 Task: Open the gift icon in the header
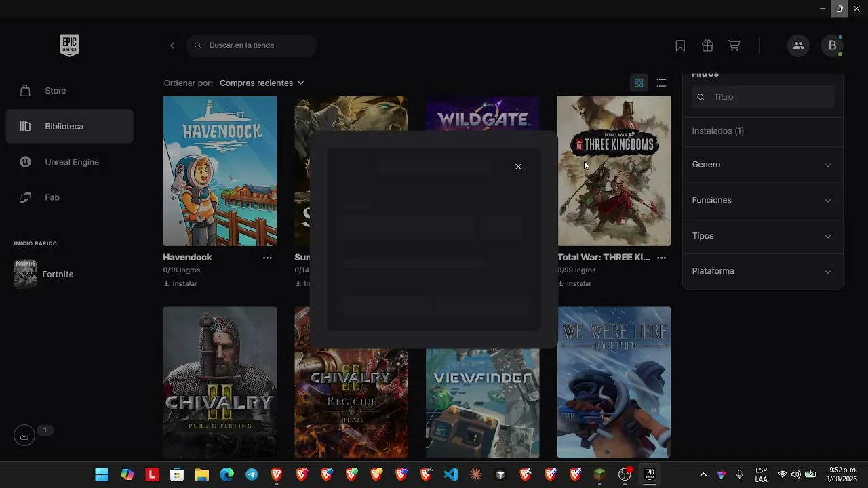pos(707,45)
